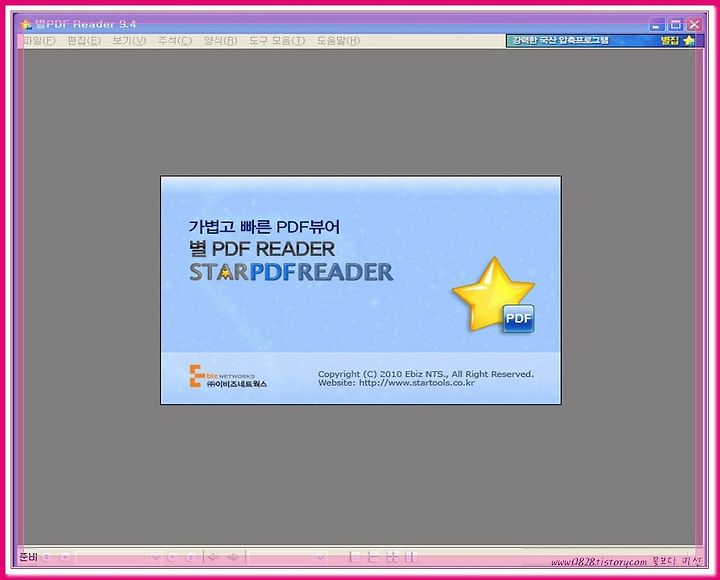Select single page layout icon
This screenshot has height=580, width=720.
[x=354, y=557]
